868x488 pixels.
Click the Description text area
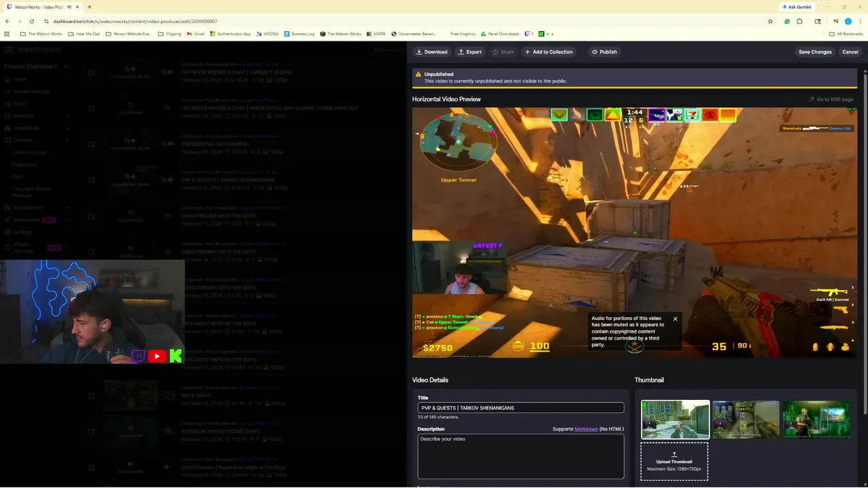[521, 456]
